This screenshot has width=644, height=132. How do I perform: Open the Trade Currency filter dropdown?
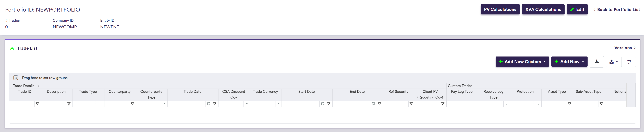[x=278, y=104]
